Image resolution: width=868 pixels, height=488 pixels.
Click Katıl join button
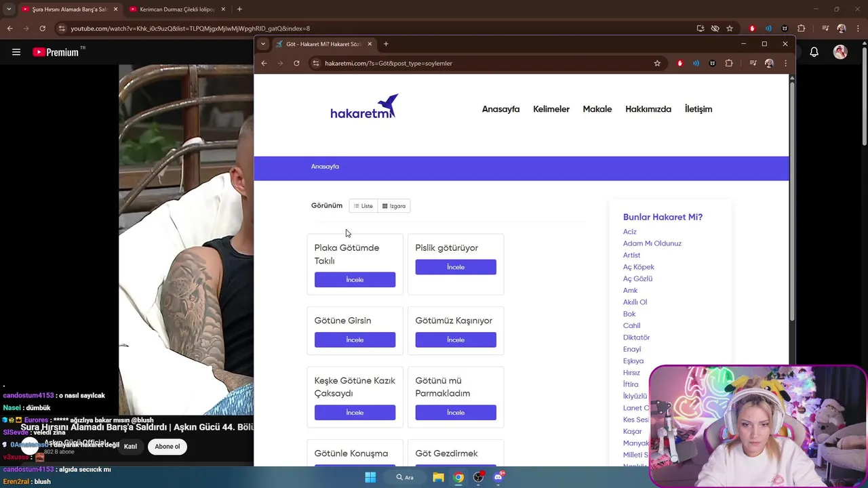pos(130,447)
